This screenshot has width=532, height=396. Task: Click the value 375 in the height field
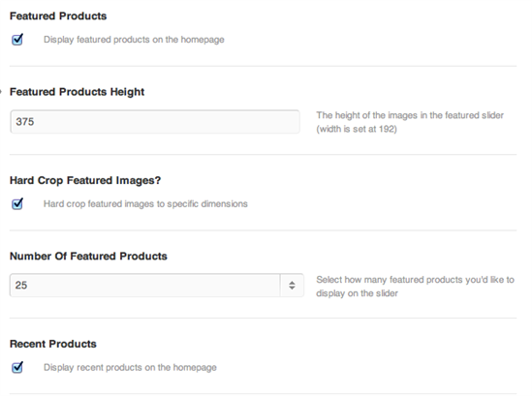tap(25, 122)
